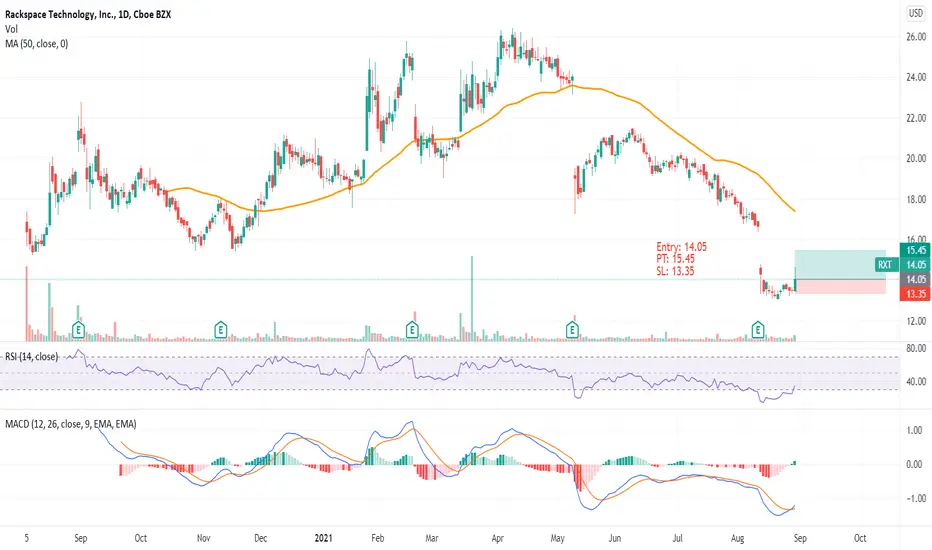Viewport: 932px width, 550px height.
Task: Click the 20.00 price axis label
Action: click(916, 159)
